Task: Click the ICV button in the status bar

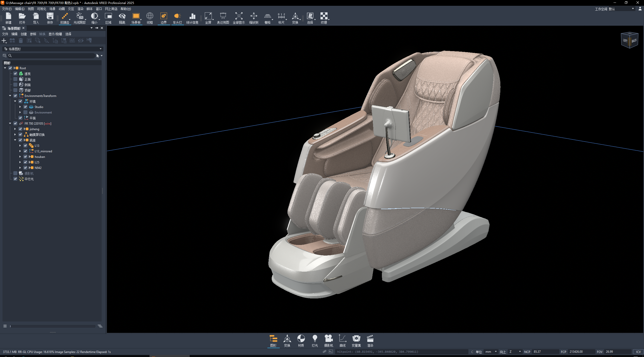Action: [x=638, y=352]
